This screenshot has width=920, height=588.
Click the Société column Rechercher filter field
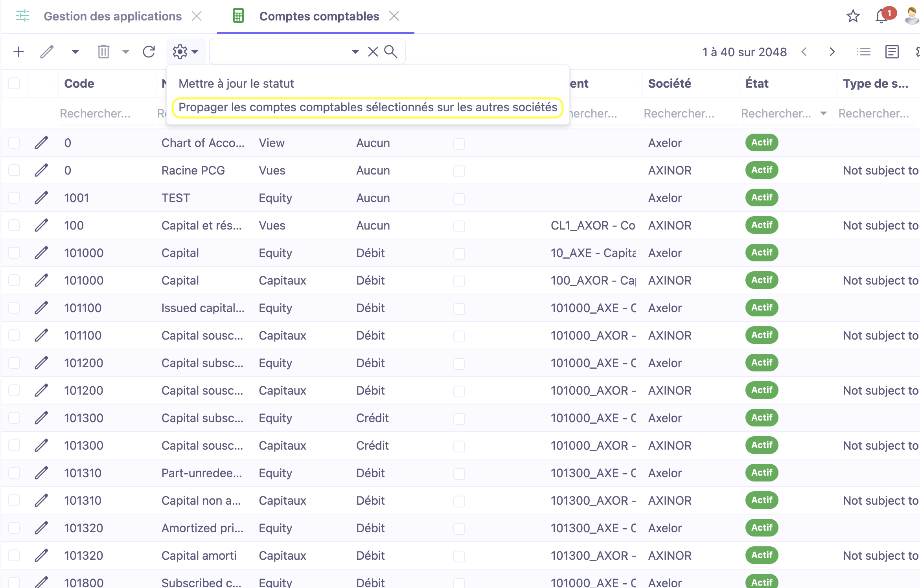click(x=690, y=114)
